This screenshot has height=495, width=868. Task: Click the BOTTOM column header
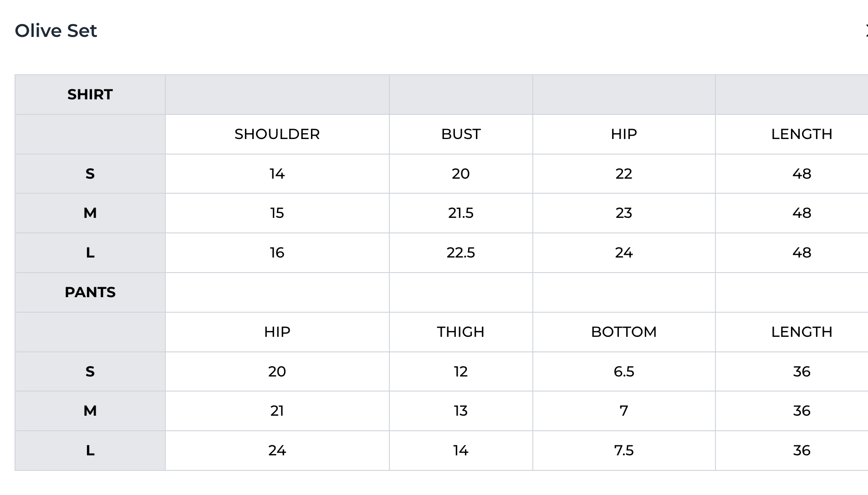coord(623,332)
